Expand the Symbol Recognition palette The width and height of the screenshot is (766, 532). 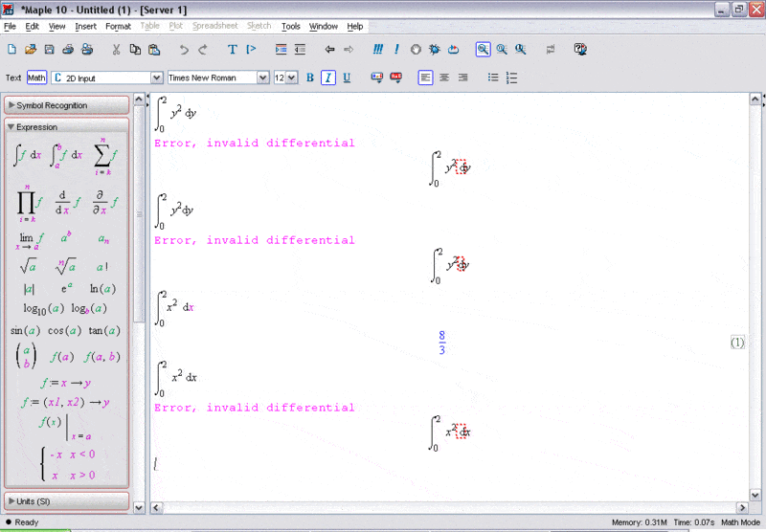(x=66, y=105)
